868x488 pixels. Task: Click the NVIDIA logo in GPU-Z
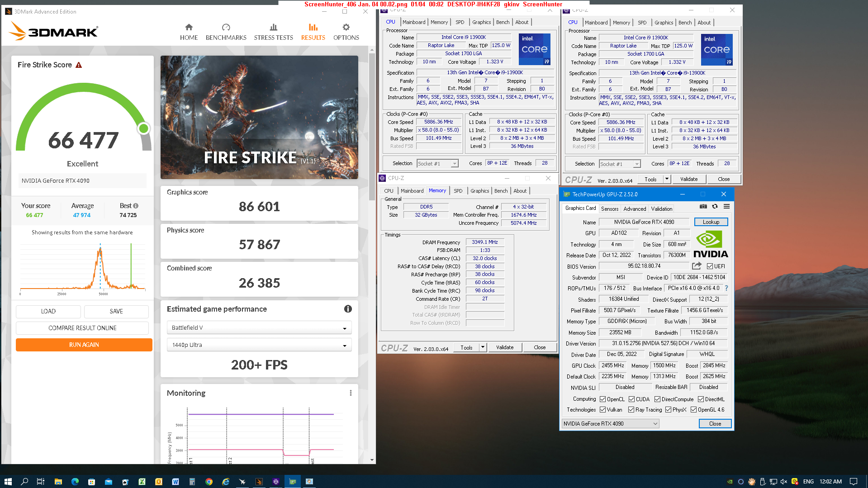[711, 245]
